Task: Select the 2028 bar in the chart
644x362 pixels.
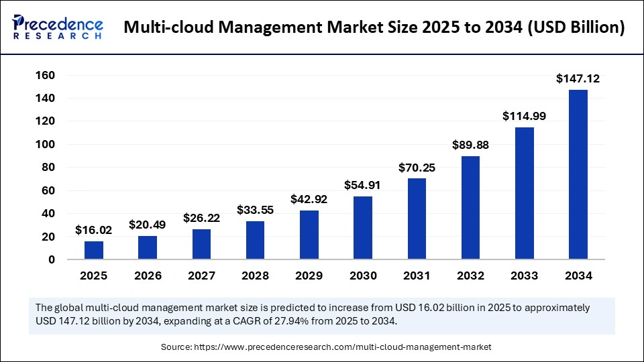Action: [x=255, y=240]
